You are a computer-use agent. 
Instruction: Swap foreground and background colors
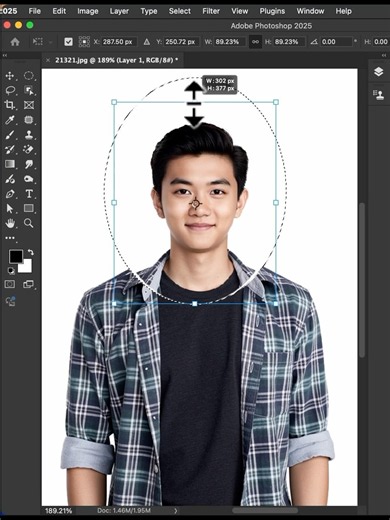click(x=30, y=252)
